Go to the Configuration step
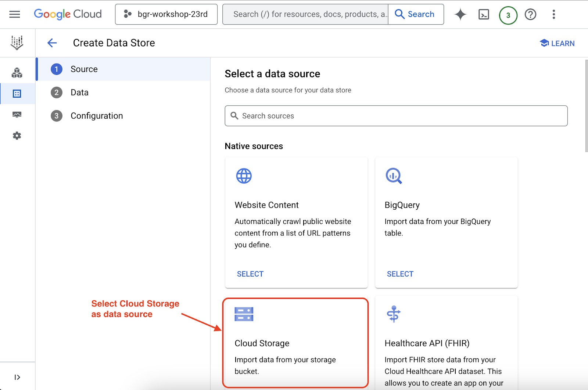 pyautogui.click(x=96, y=116)
